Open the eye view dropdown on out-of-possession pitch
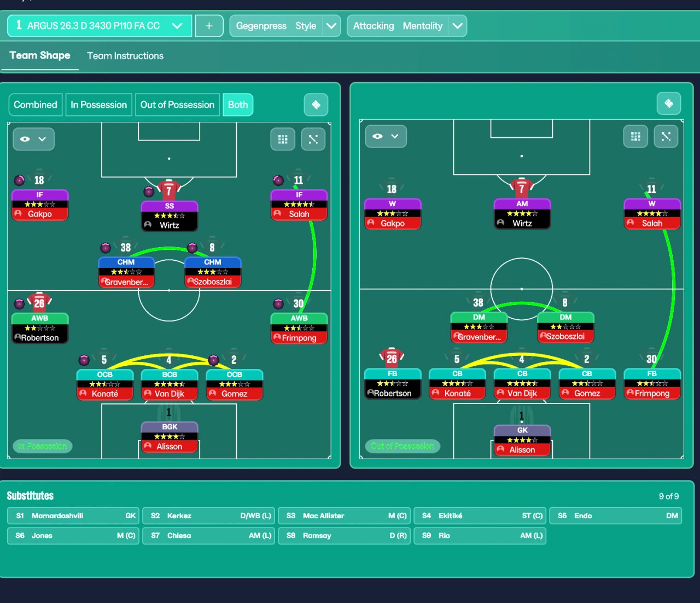The width and height of the screenshot is (700, 603). (x=386, y=136)
